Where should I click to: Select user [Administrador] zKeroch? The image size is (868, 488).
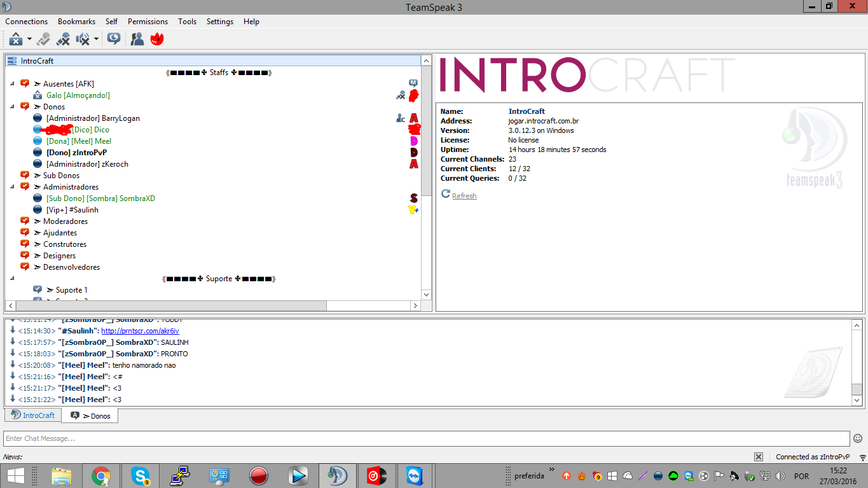click(x=87, y=164)
